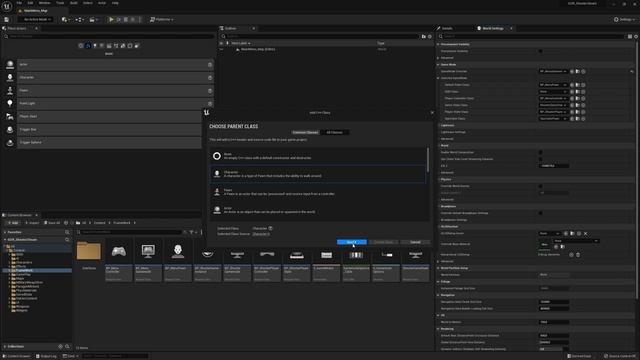
Task: Open the Help menu
Action: pyautogui.click(x=115, y=3)
